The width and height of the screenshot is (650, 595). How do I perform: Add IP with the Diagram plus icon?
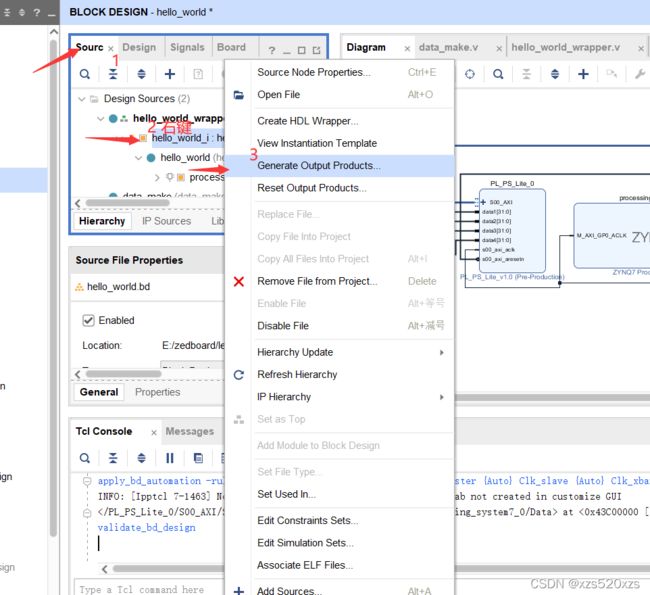click(583, 74)
